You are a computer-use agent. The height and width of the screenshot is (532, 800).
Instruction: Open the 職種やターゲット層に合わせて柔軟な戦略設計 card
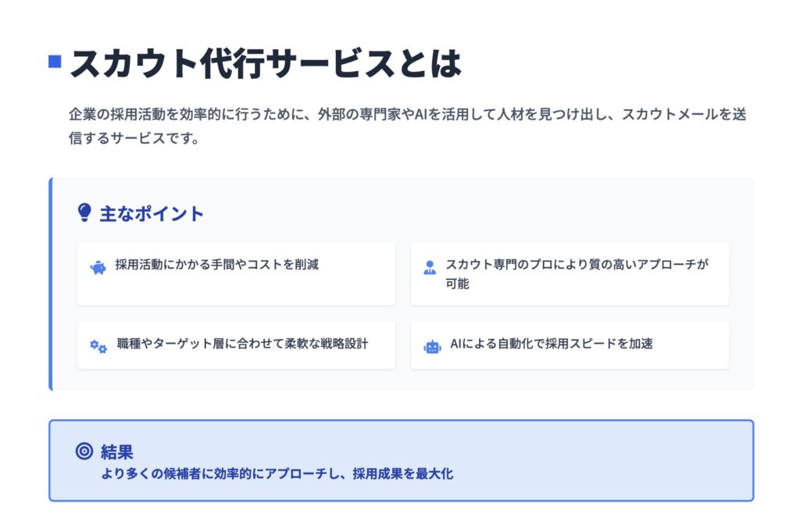click(x=242, y=344)
